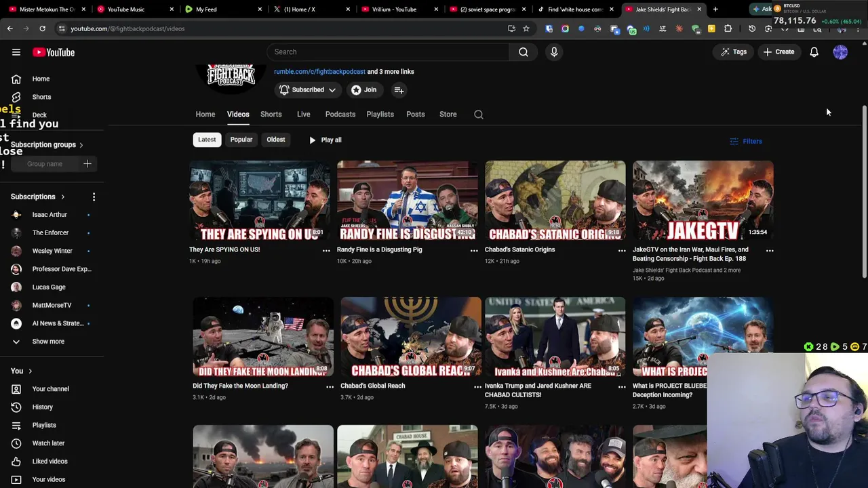Switch to the channel Home tab
The image size is (868, 488).
click(205, 115)
